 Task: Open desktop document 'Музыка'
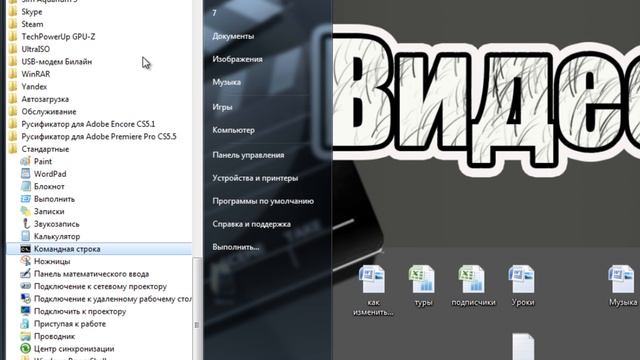[622, 286]
